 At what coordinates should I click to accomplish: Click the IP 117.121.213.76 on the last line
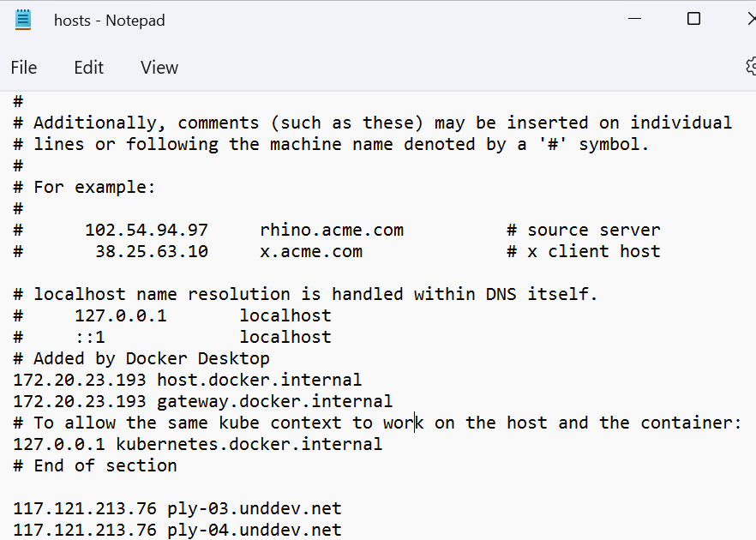pyautogui.click(x=81, y=530)
